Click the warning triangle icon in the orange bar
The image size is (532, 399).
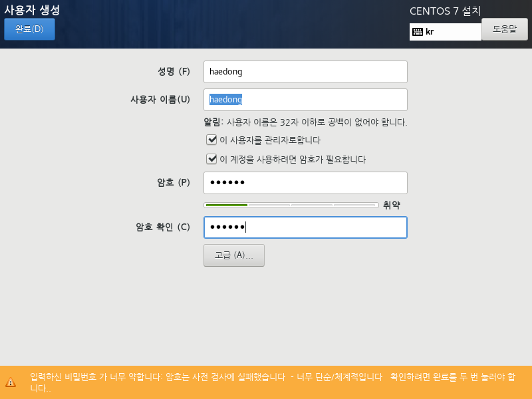coord(11,382)
